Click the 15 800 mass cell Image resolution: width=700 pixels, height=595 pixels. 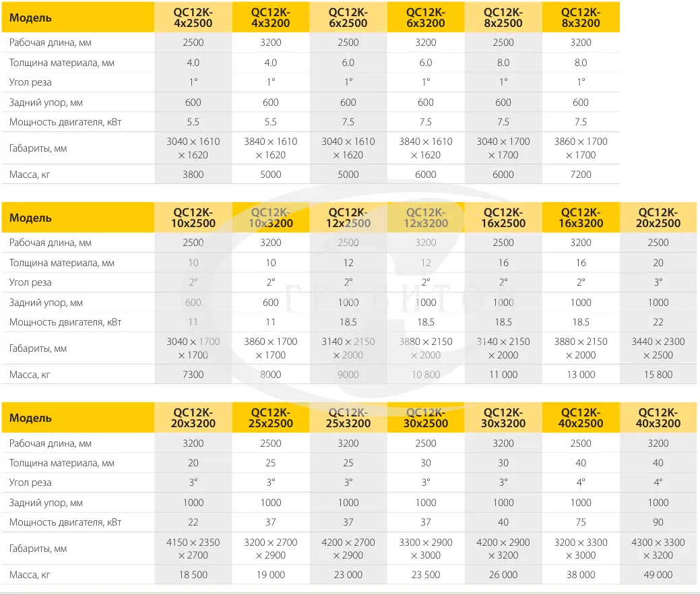[x=658, y=375]
